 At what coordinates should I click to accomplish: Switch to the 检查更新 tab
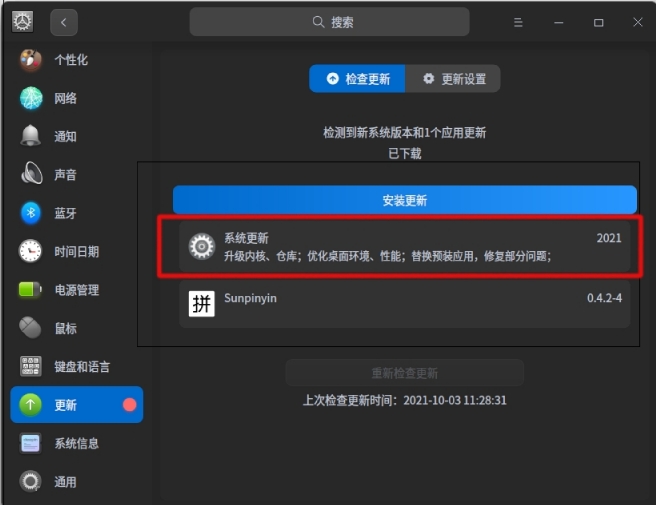(357, 79)
